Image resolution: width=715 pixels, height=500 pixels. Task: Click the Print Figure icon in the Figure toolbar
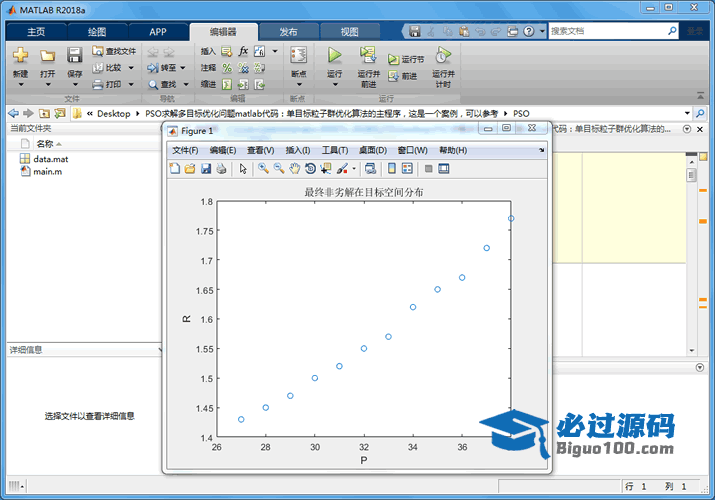(x=222, y=169)
